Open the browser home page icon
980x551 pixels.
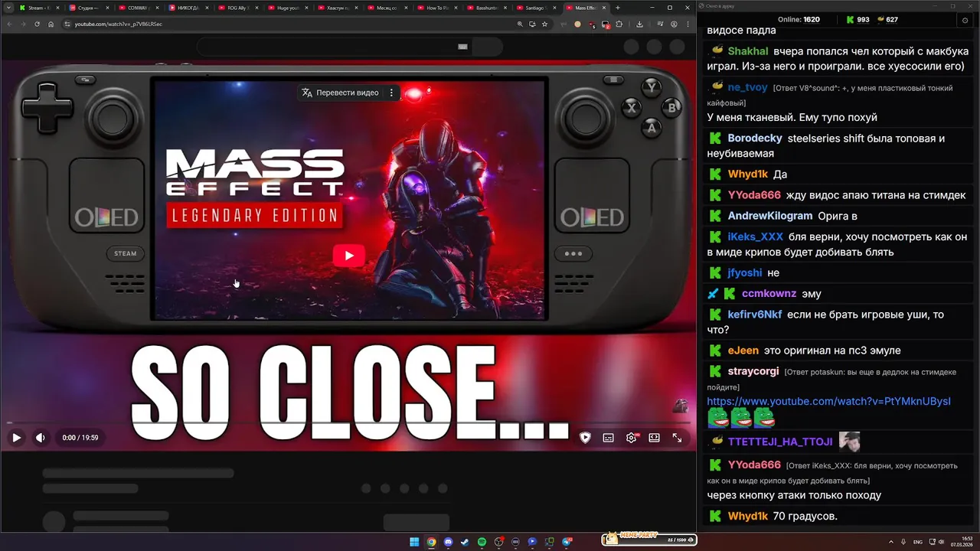point(51,24)
